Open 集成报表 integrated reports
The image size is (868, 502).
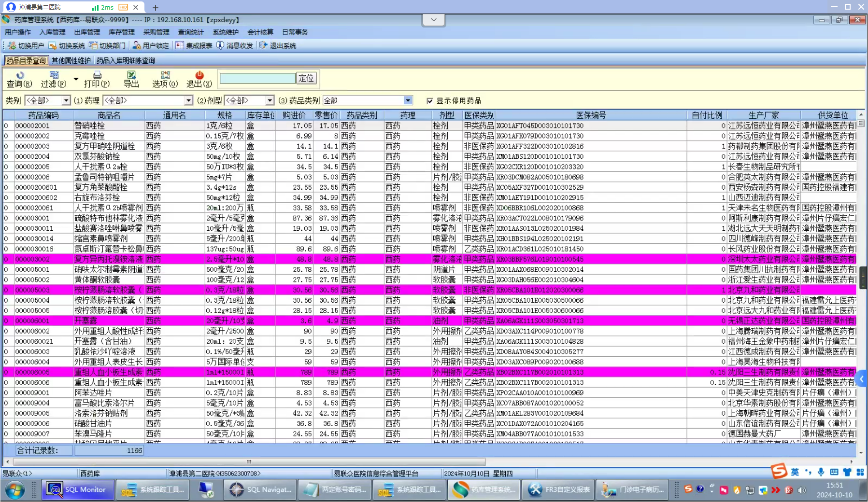click(x=194, y=45)
